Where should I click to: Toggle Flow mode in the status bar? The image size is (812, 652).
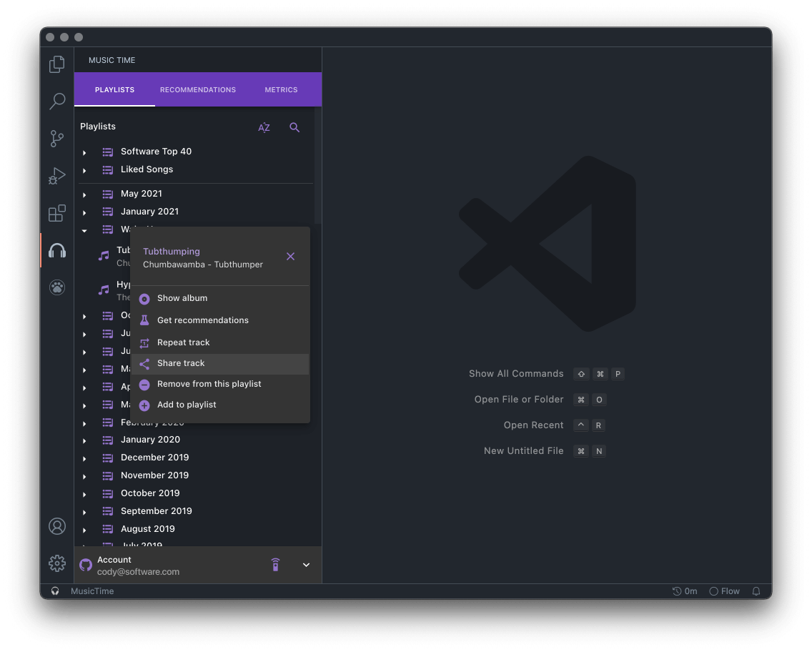[x=724, y=591]
